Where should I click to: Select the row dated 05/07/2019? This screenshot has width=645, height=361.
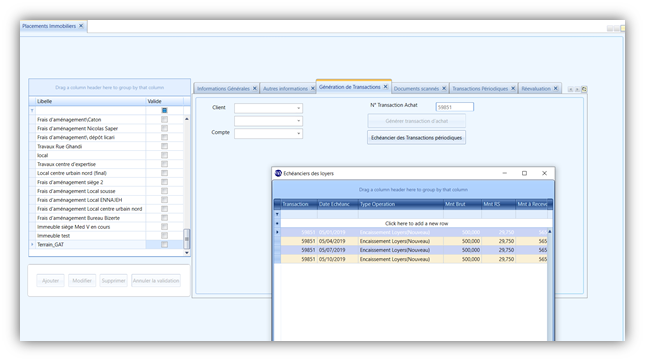click(414, 250)
